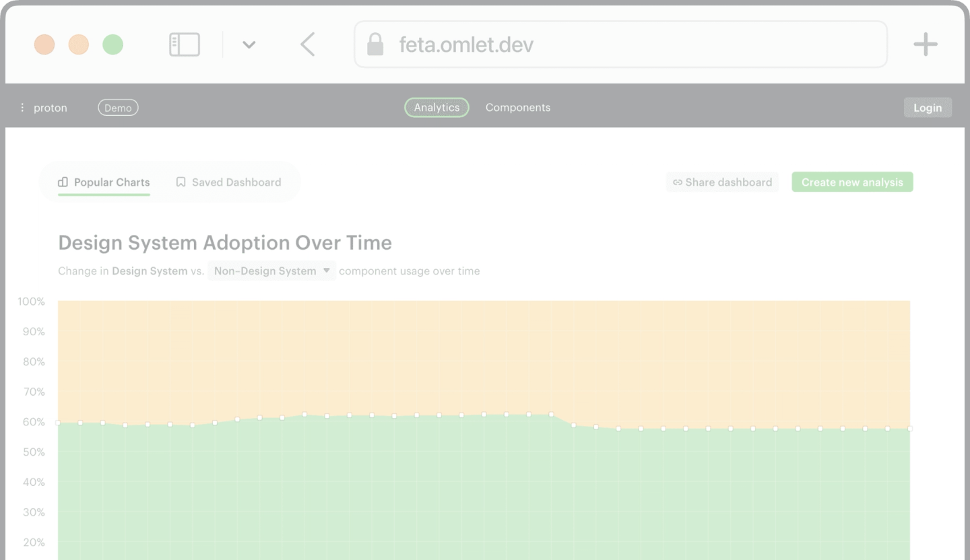Click the bookmark icon next to Saved Dashboard
The image size is (970, 560).
click(181, 182)
